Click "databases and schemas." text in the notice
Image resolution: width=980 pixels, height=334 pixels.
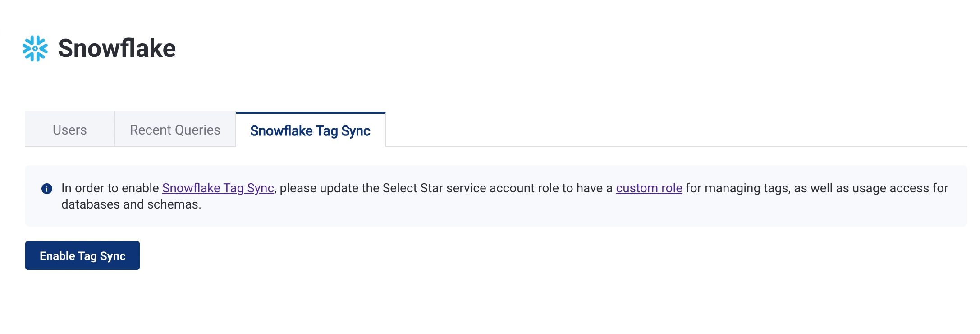point(131,204)
